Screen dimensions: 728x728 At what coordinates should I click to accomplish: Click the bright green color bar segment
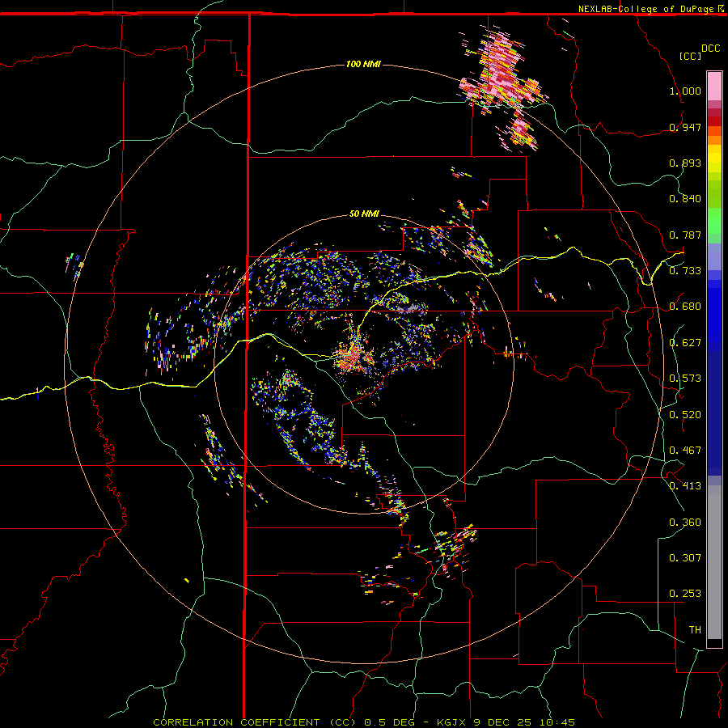tap(714, 221)
